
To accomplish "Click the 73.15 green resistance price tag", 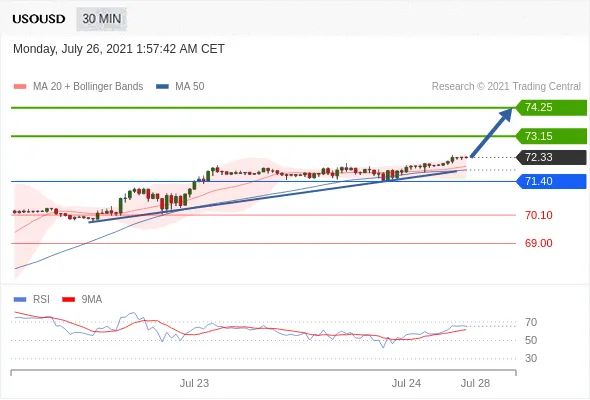I will (x=551, y=136).
